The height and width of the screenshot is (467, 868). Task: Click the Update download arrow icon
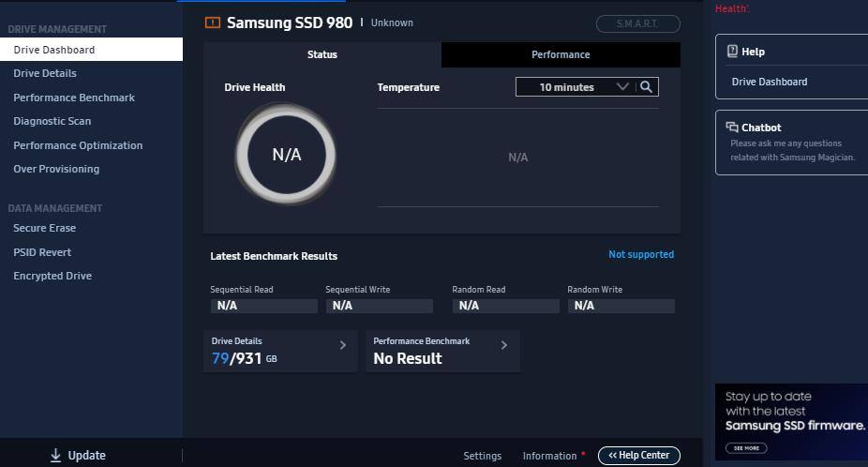pos(55,456)
